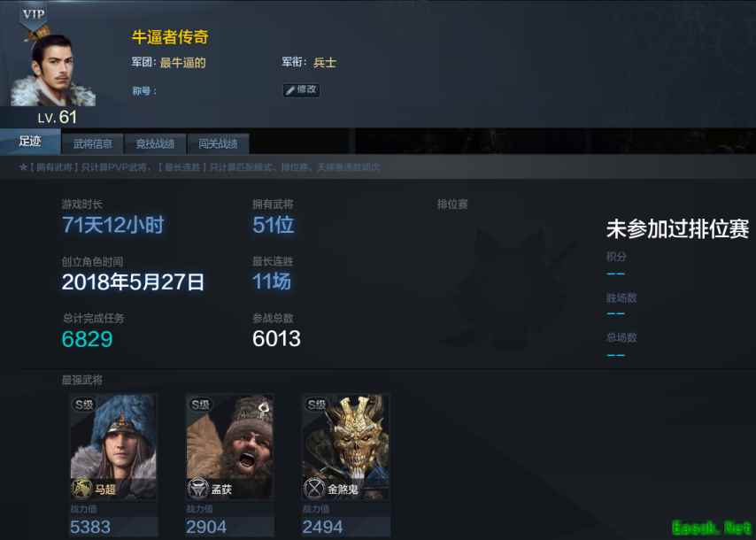Open the 闯关战绩 tab
Screen dimensions: 756x540
pos(218,143)
